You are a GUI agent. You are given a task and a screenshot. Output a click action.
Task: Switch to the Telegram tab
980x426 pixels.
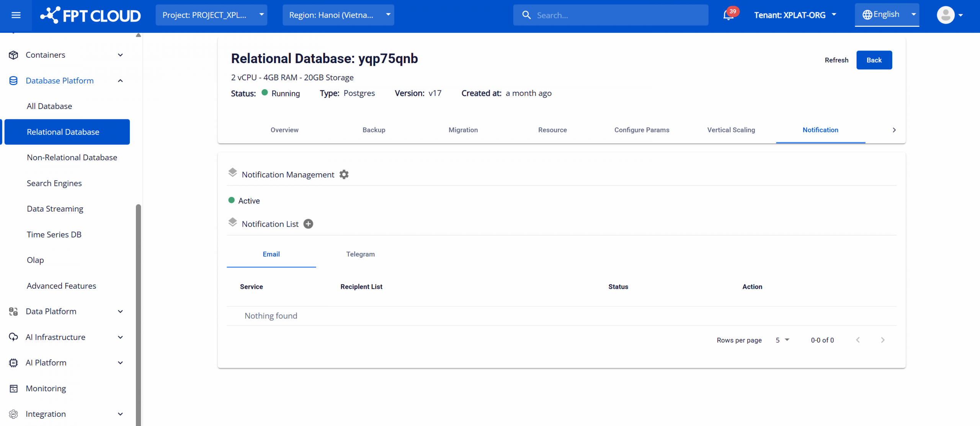[x=360, y=254]
